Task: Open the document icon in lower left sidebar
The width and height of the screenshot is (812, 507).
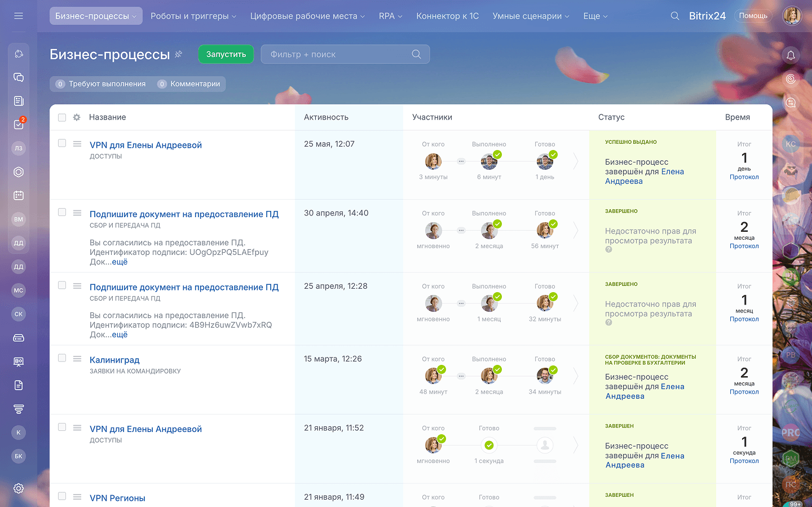Action: tap(19, 385)
